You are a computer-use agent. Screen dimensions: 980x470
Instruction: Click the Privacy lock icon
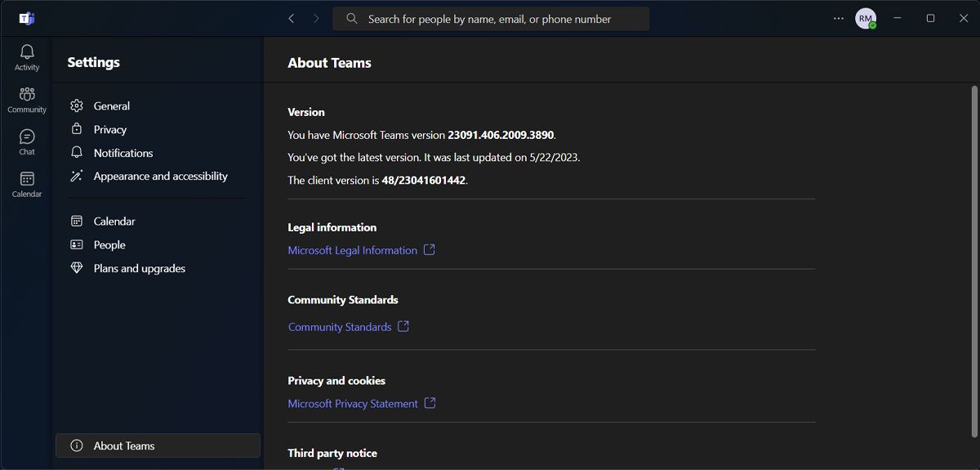click(77, 129)
